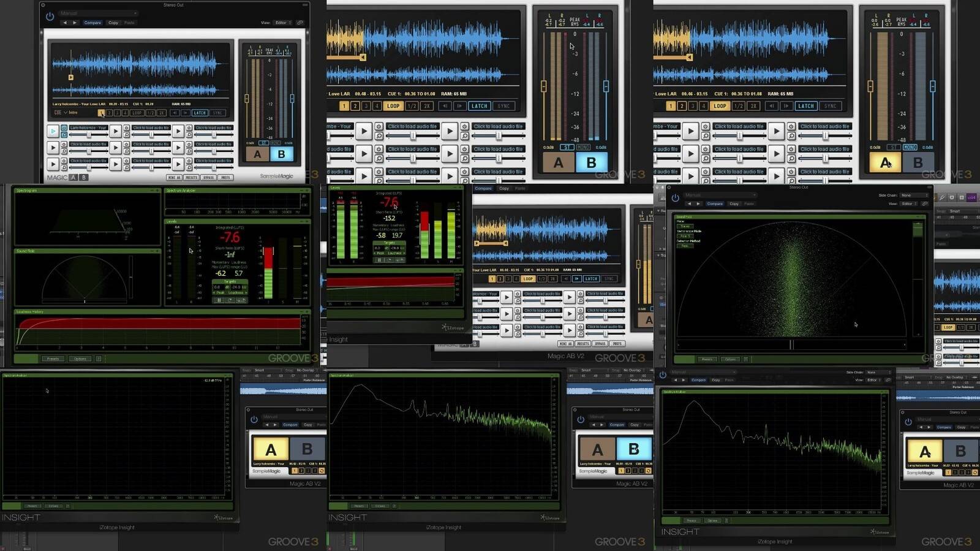
Task: Click the B level fader in top-right Magic AB
Action: coord(932,86)
